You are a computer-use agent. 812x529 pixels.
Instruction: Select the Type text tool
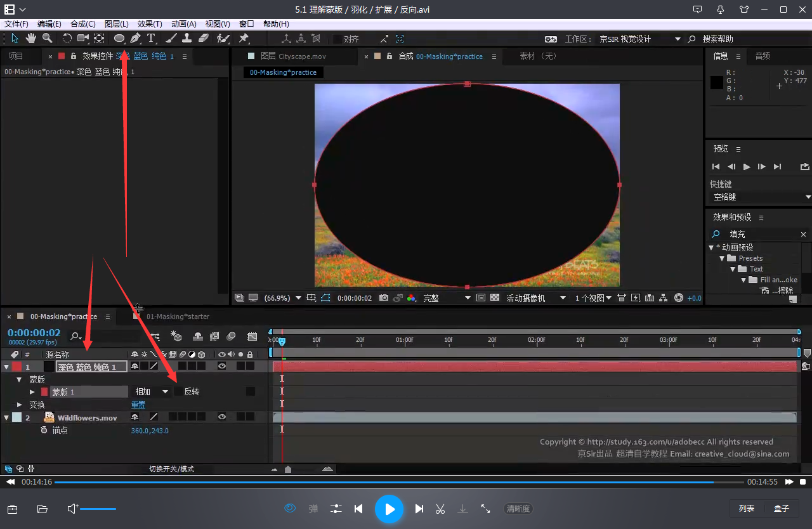[152, 38]
